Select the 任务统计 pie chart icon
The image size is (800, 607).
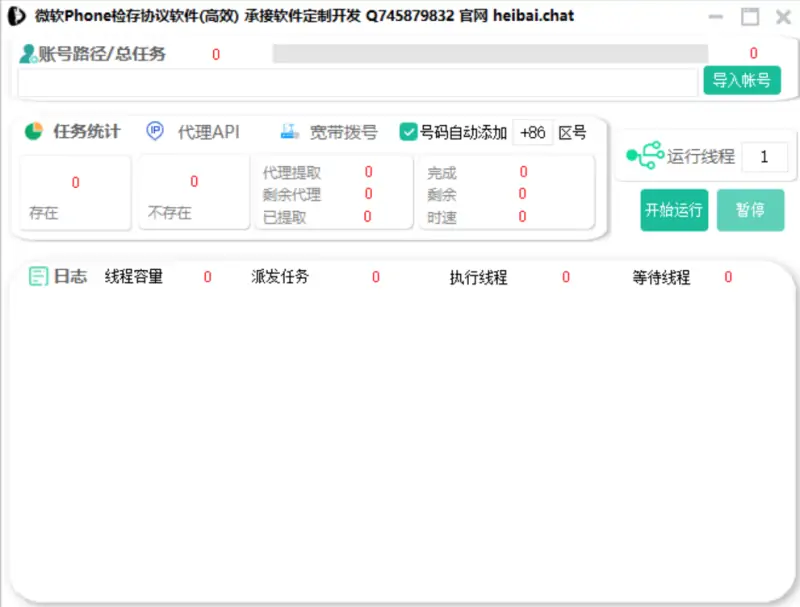click(x=36, y=131)
